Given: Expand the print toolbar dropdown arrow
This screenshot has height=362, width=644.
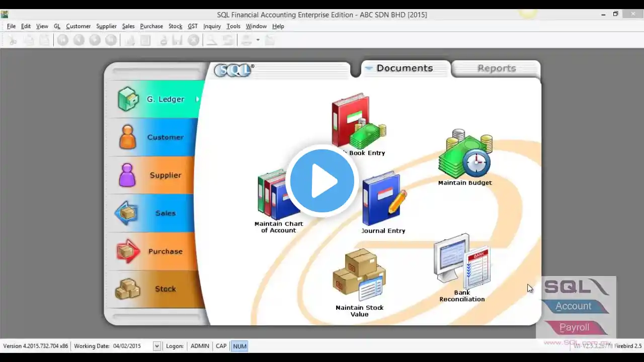Looking at the screenshot, I should tap(258, 40).
